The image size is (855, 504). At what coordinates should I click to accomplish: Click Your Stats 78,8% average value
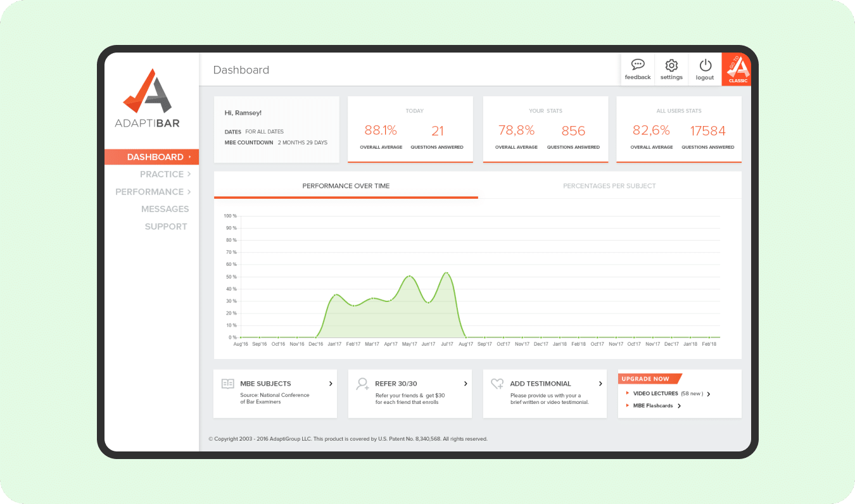516,130
